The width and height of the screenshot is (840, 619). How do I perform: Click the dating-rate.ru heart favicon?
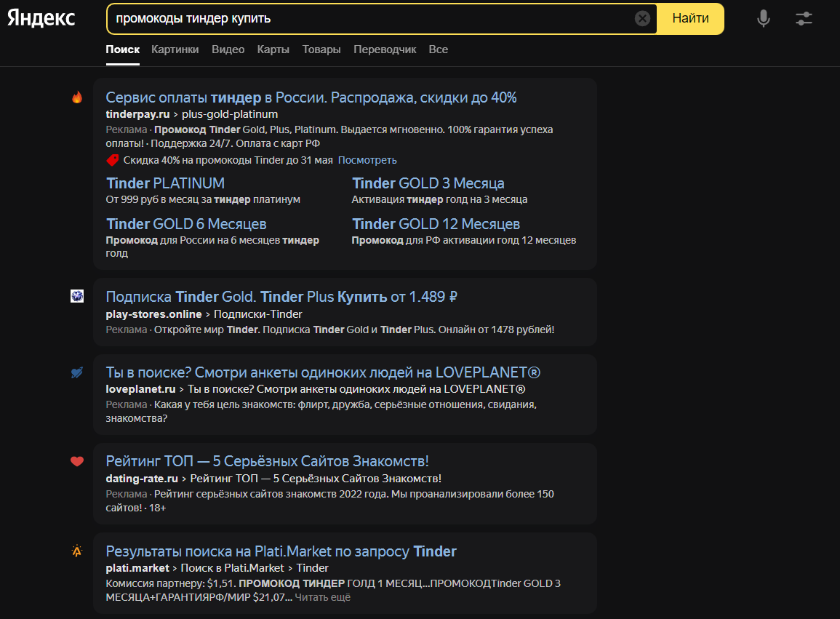[77, 461]
